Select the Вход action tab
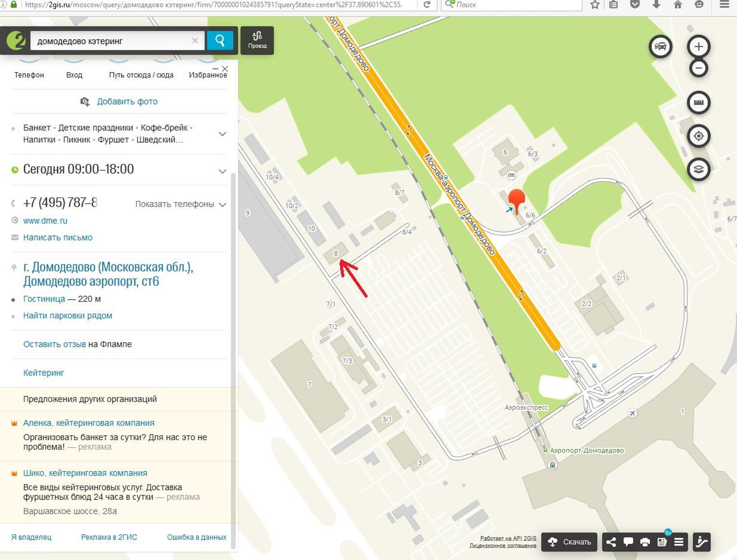 coord(74,75)
